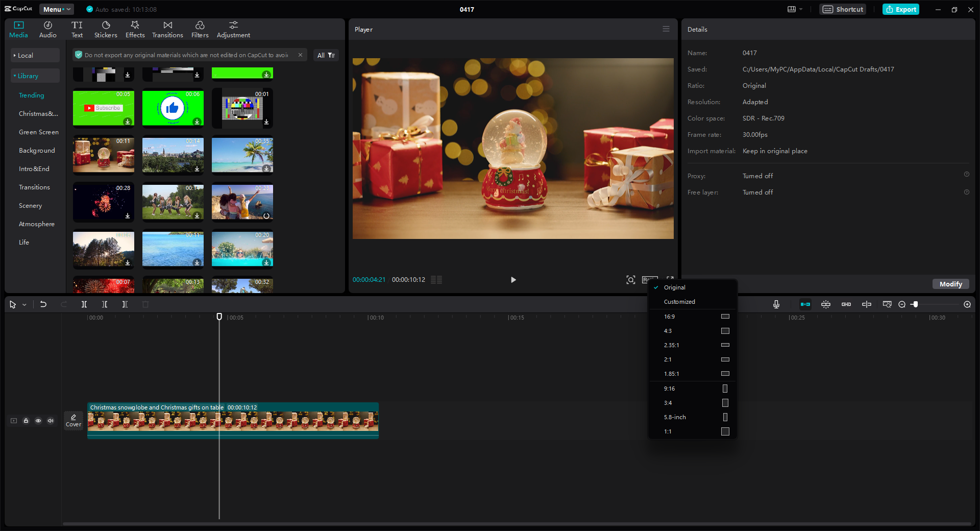The height and width of the screenshot is (531, 980).
Task: Select the Green Screen category
Action: 38,132
